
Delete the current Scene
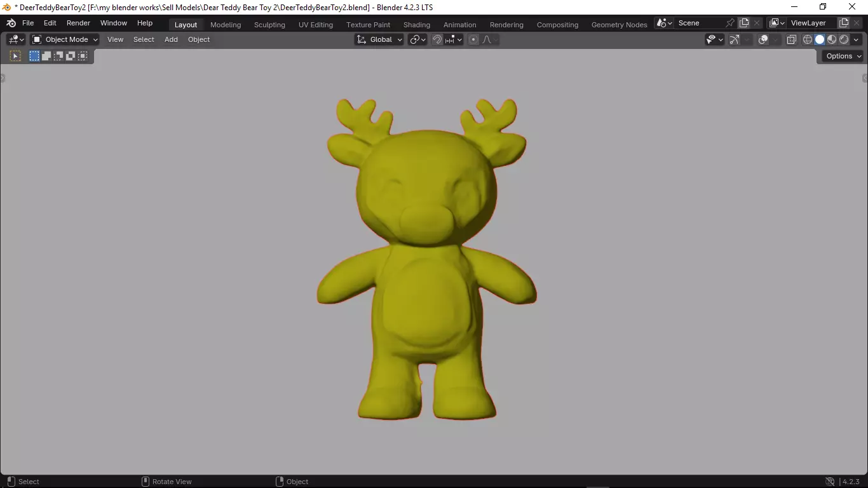tap(757, 23)
